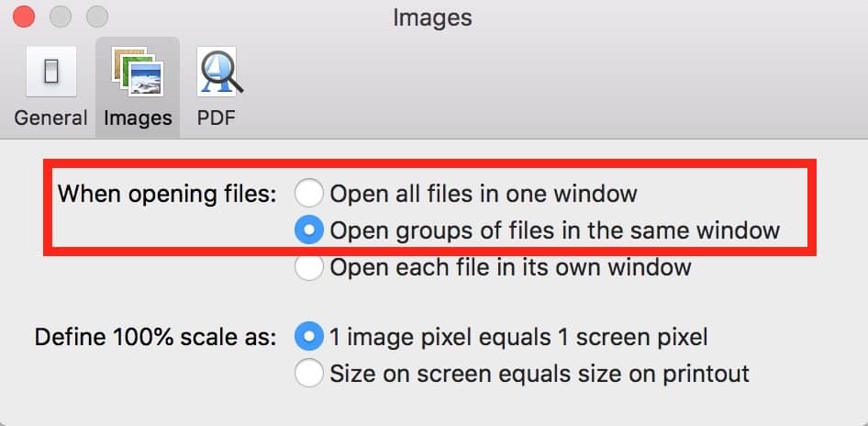
Task: Enable the 'Size on screen equals size on printout' radio button
Action: pos(309,374)
